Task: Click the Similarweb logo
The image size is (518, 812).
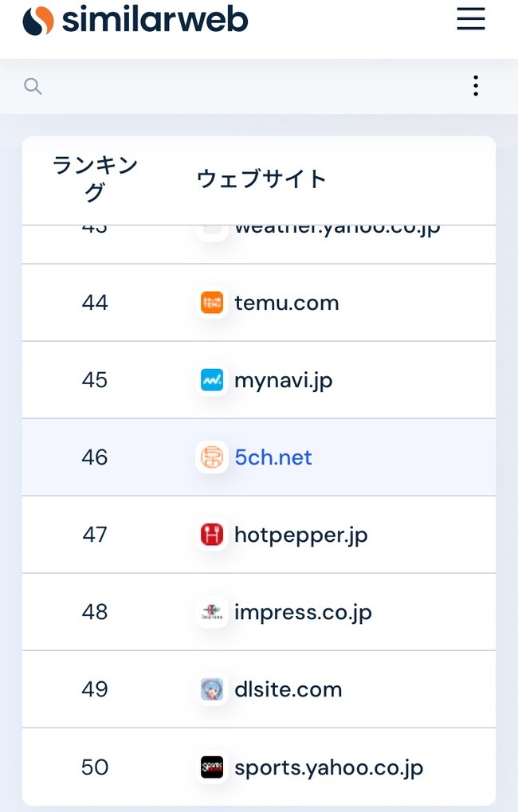Action: pos(135,20)
